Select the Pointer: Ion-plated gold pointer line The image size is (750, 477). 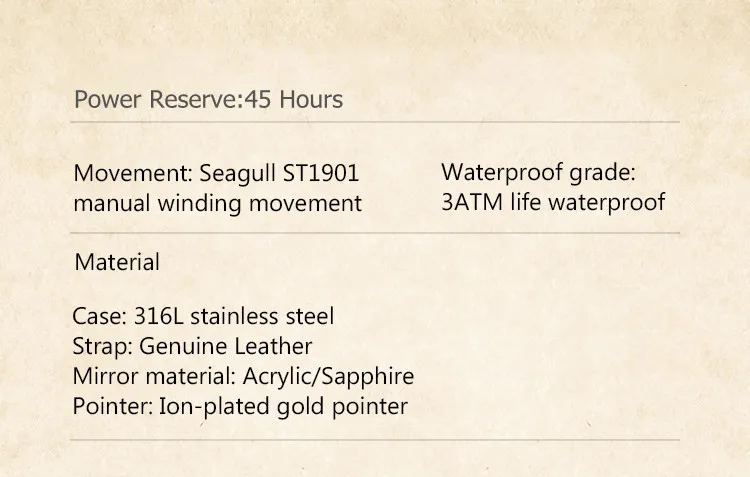coord(240,407)
